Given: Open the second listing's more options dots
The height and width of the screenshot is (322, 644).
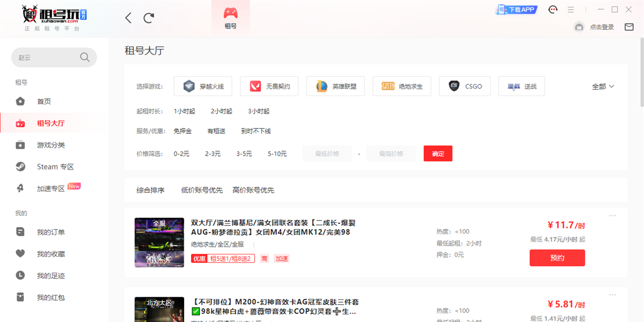Looking at the screenshot, I should (x=612, y=295).
